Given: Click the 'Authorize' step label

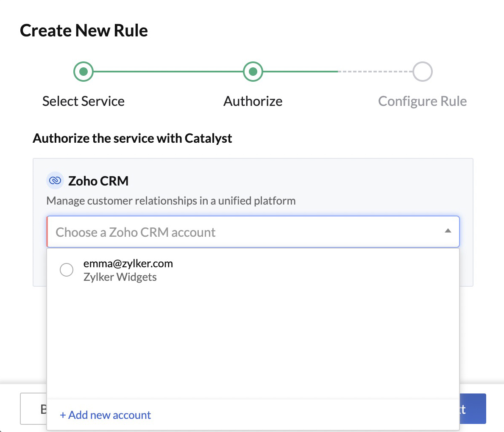Looking at the screenshot, I should pos(253,101).
